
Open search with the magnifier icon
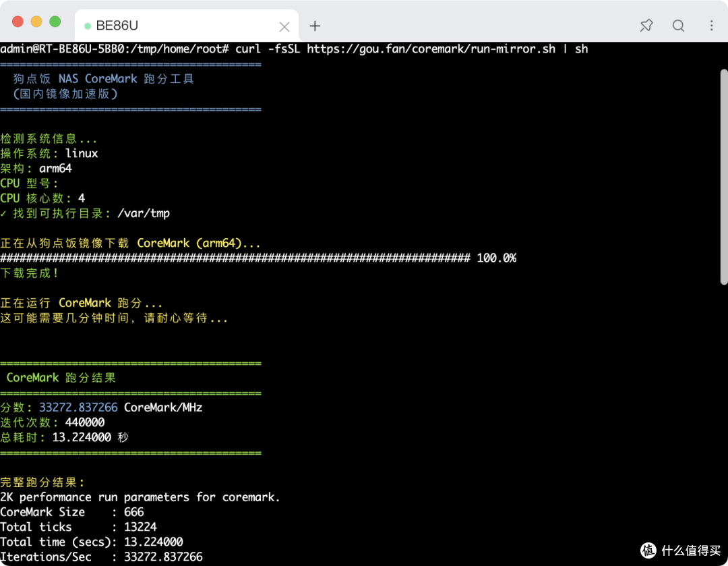[678, 26]
